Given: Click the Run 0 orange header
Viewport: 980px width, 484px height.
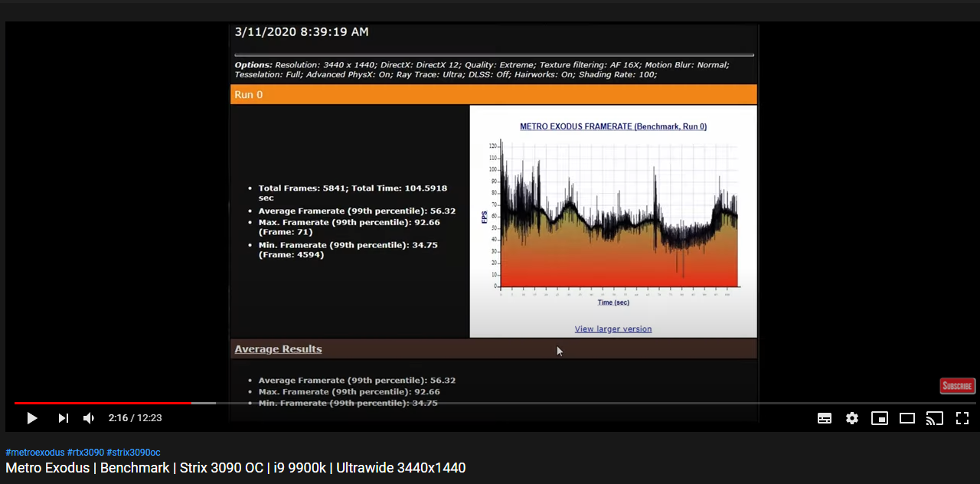Looking at the screenshot, I should (x=249, y=94).
